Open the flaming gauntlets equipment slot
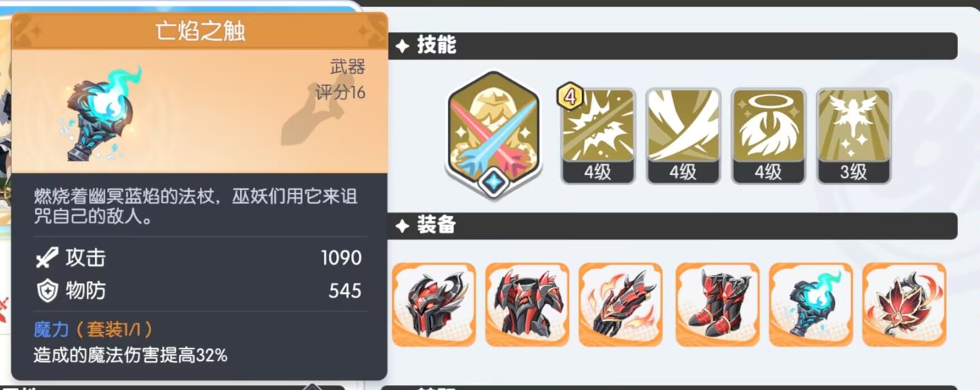The image size is (980, 390). point(620,305)
